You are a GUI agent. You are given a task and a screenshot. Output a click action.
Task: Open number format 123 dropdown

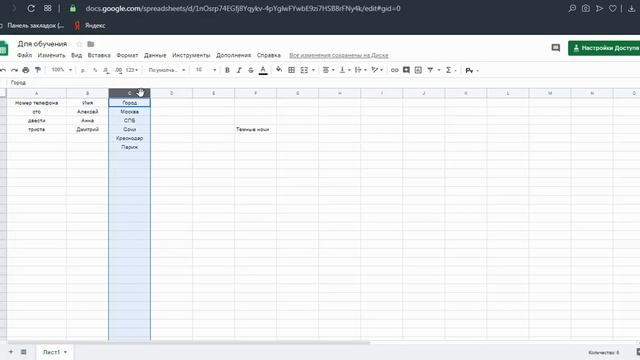pos(131,70)
